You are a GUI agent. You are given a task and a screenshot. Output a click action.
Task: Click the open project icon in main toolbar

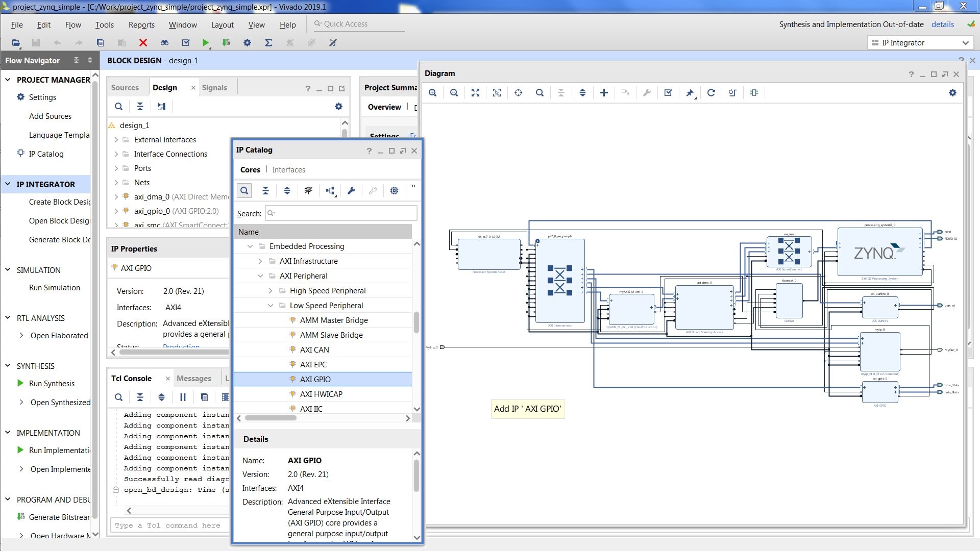(x=16, y=43)
